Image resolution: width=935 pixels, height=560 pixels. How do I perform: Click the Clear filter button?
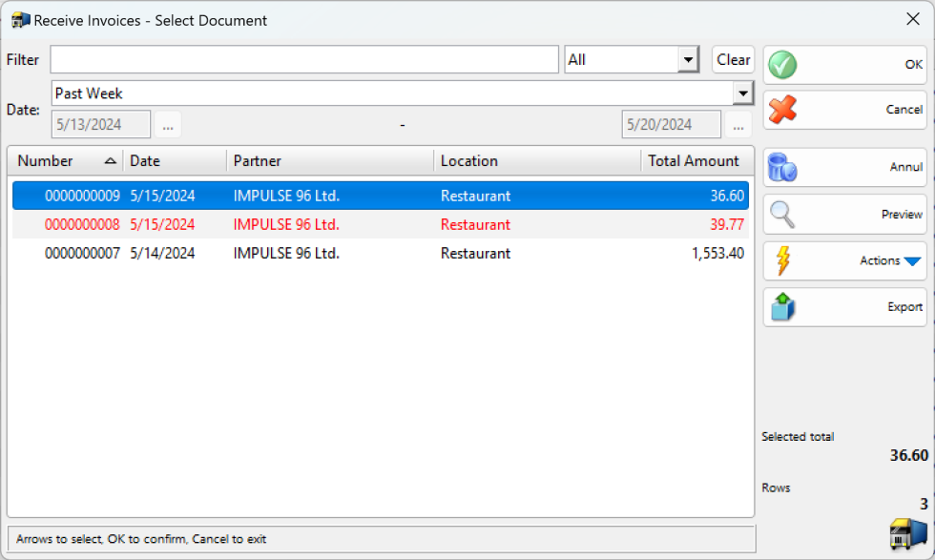734,60
